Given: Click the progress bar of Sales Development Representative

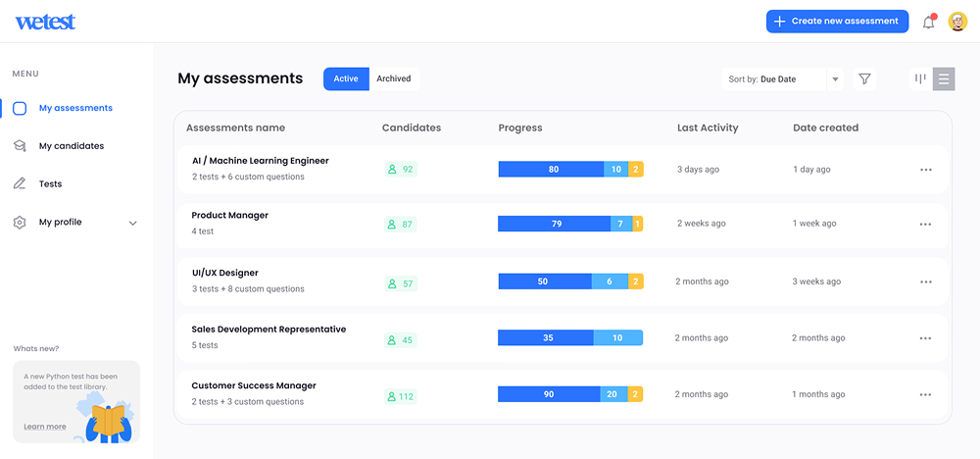Looking at the screenshot, I should (x=570, y=337).
